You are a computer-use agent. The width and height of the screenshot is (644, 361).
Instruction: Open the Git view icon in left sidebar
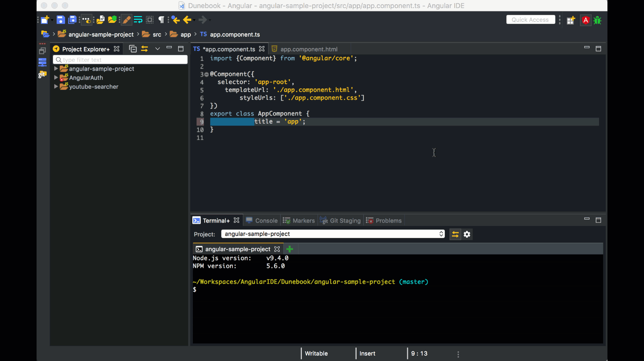pos(42,74)
